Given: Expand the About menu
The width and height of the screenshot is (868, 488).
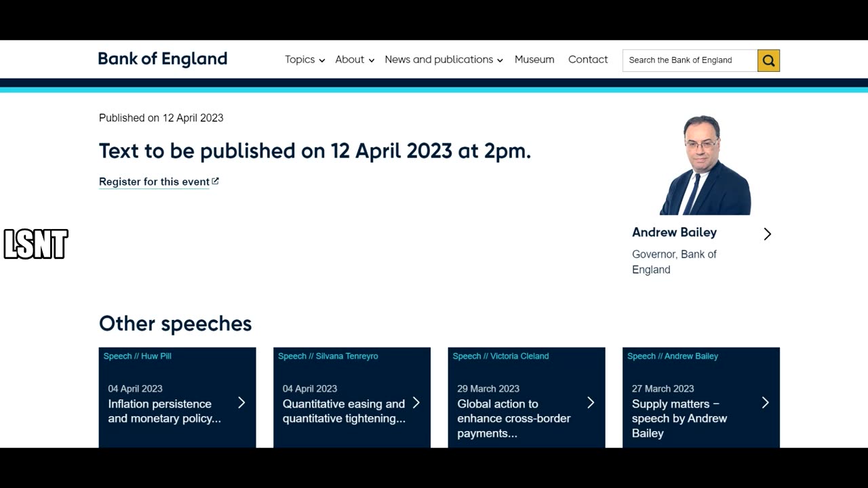Looking at the screenshot, I should pyautogui.click(x=355, y=60).
